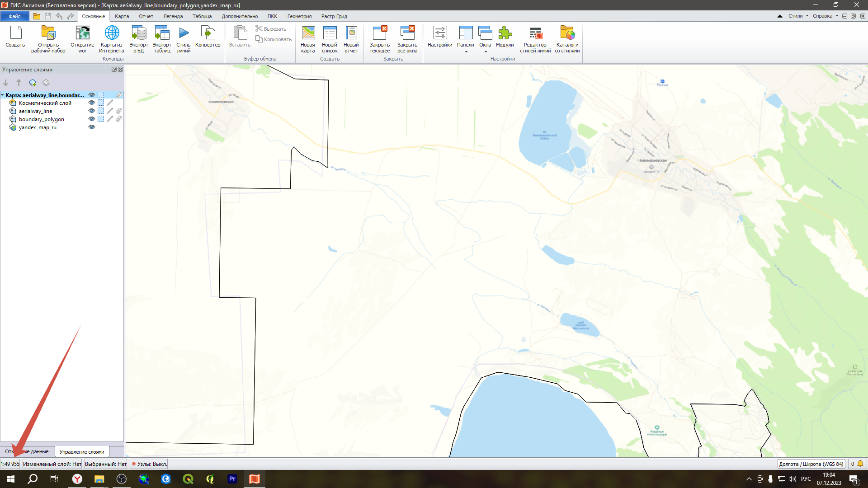Click the add-layer icon in the layers panel
868x488 pixels.
coord(33,83)
